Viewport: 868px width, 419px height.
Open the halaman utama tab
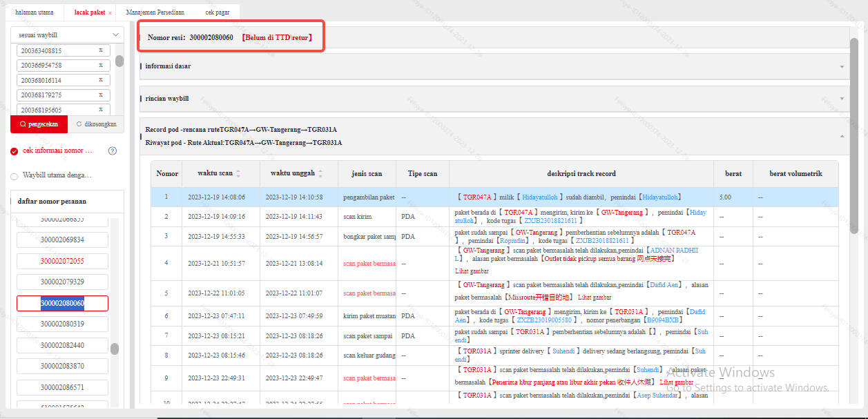33,12
